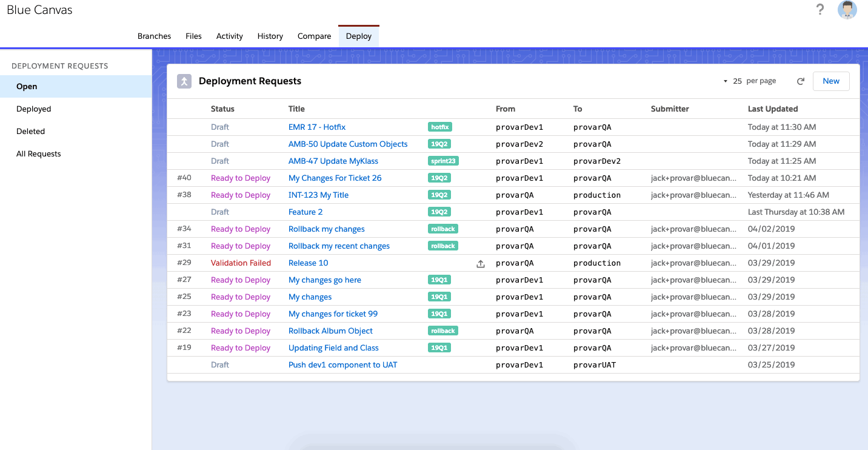Open My changes for ticket 99
868x450 pixels.
pyautogui.click(x=333, y=314)
